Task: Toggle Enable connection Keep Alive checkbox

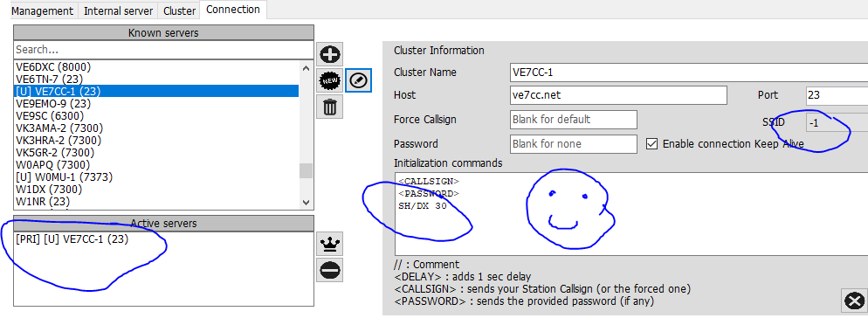Action: coord(652,144)
